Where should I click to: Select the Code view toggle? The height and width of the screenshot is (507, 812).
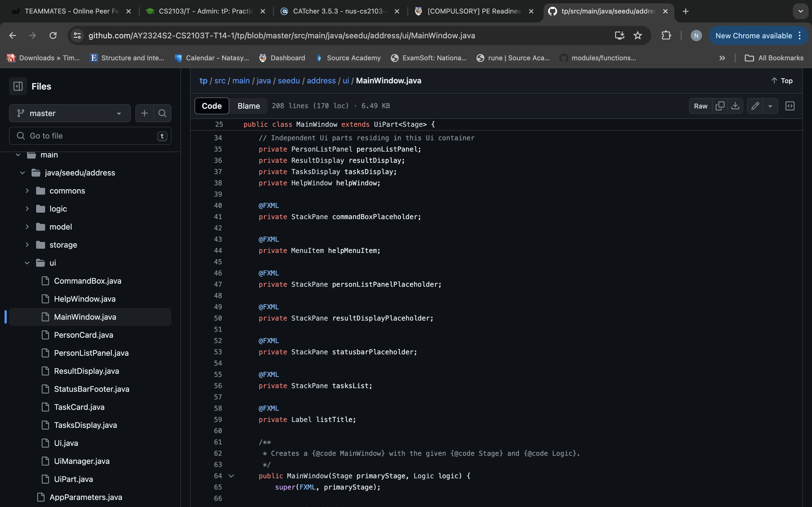click(x=212, y=106)
